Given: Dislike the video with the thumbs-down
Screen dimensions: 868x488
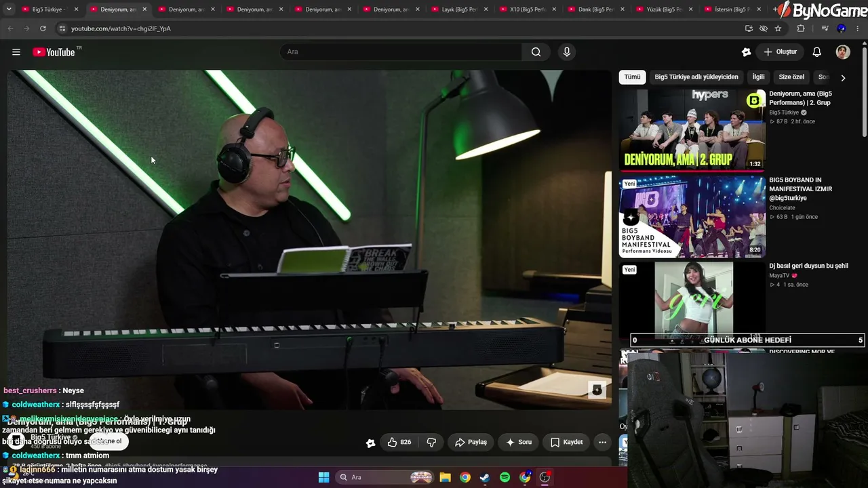Looking at the screenshot, I should coord(431,442).
